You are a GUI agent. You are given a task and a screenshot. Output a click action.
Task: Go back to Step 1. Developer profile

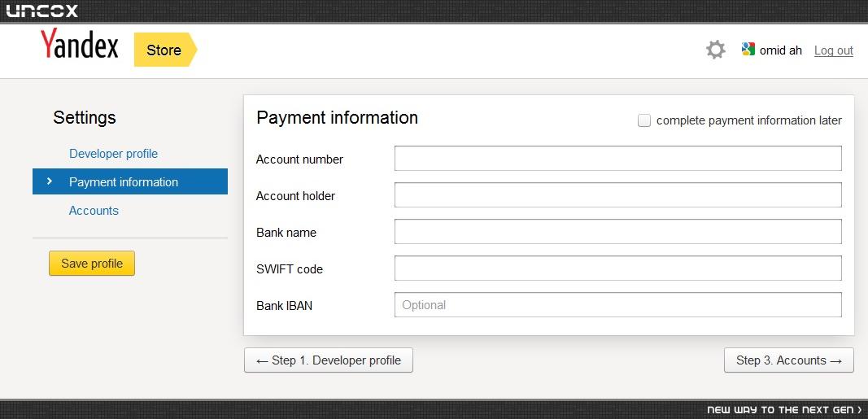329,360
